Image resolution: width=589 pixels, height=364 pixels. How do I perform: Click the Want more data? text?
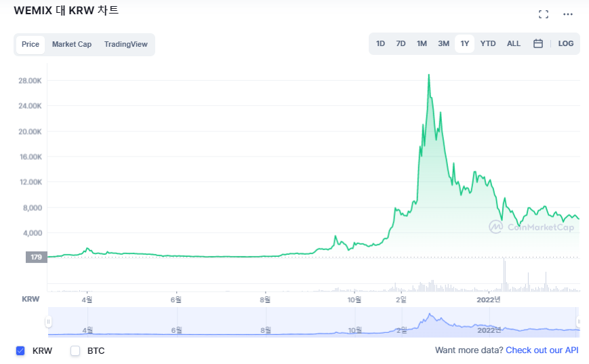469,350
